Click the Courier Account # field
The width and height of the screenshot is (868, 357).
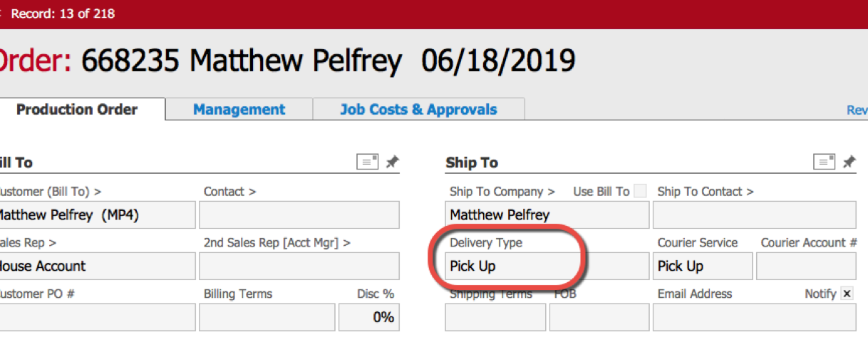tap(805, 266)
